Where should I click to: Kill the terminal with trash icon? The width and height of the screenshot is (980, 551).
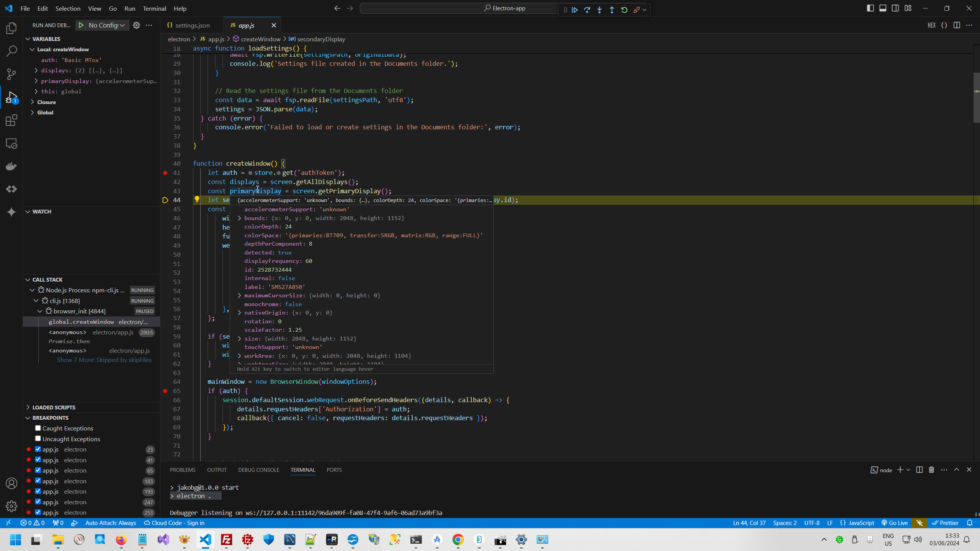pos(931,470)
